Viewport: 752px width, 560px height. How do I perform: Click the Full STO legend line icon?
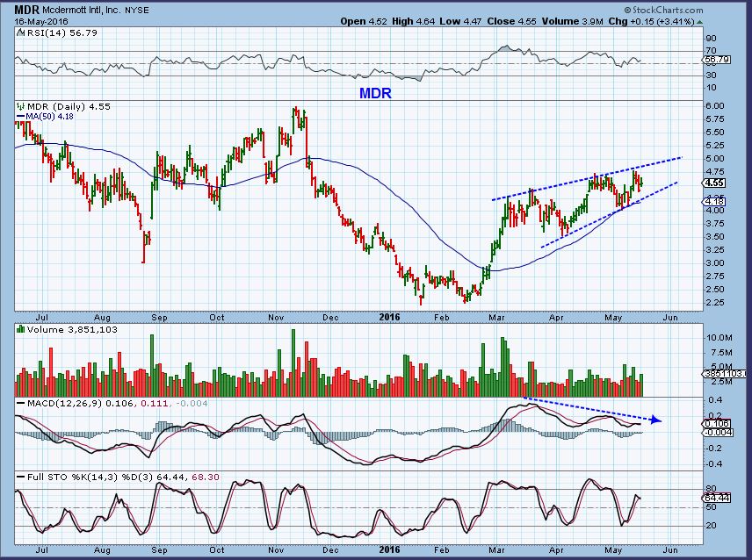20,477
